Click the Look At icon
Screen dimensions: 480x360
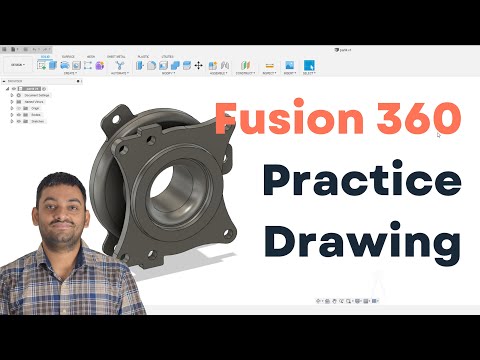[x=327, y=301]
